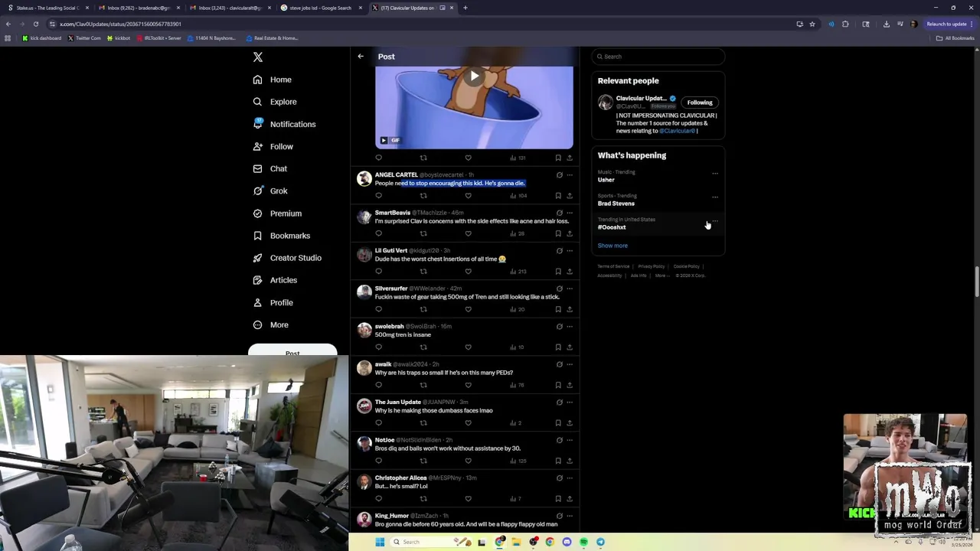The image size is (980, 551).
Task: Open more options on ANGEL CARTEL post
Action: tap(570, 175)
